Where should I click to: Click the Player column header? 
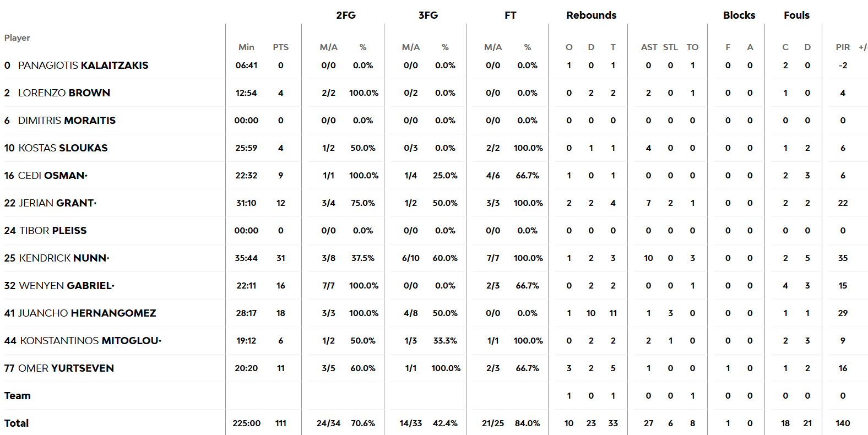click(x=17, y=38)
